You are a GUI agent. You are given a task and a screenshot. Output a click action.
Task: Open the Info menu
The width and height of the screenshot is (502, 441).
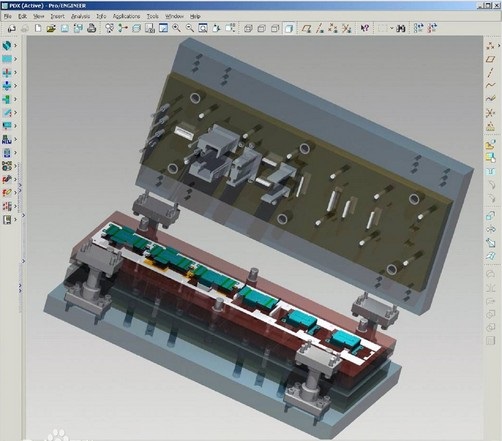click(101, 16)
